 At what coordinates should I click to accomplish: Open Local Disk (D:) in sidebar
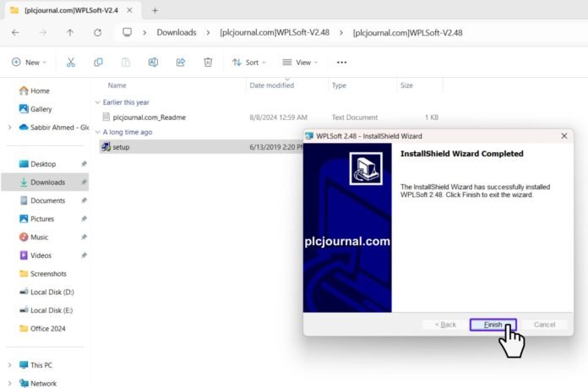pyautogui.click(x=52, y=292)
